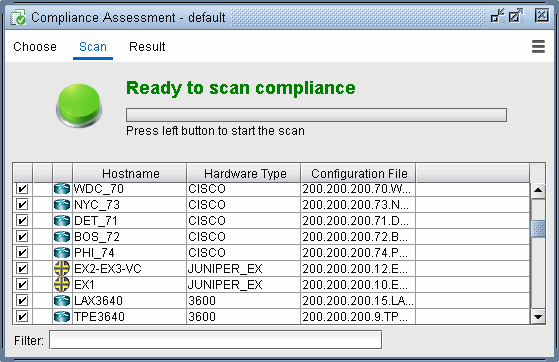Click JUNIPER_EX hardware type for EX1
Image resolution: width=559 pixels, height=362 pixels.
[225, 285]
